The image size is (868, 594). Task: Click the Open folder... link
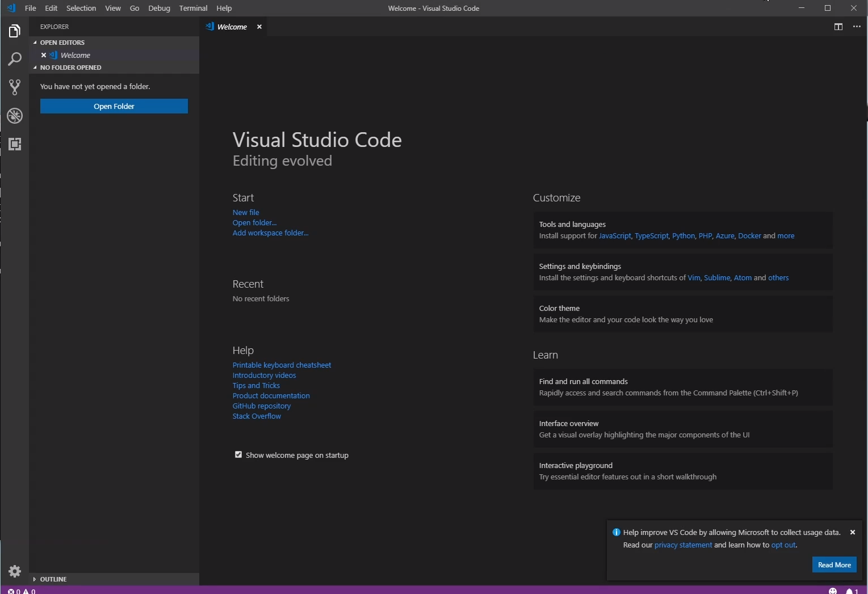pos(254,222)
